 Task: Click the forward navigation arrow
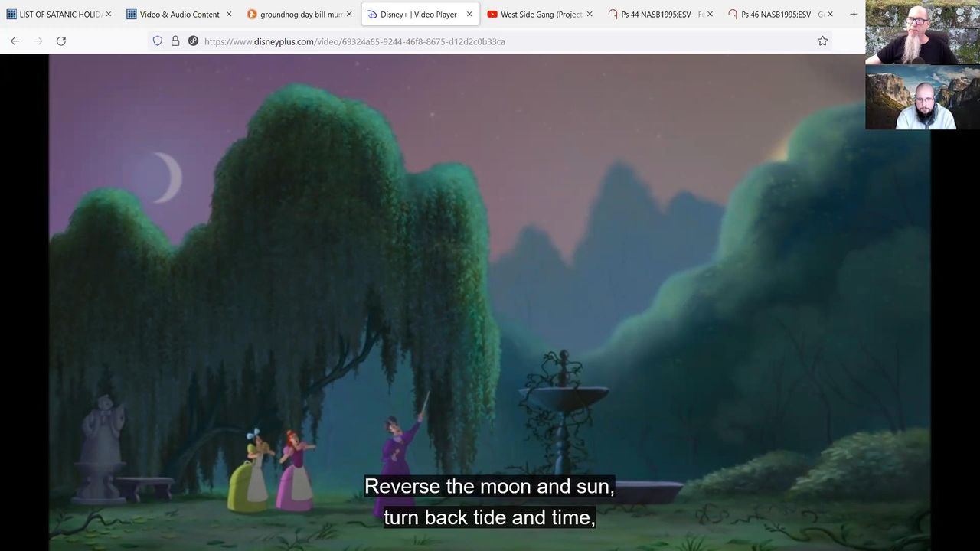38,41
